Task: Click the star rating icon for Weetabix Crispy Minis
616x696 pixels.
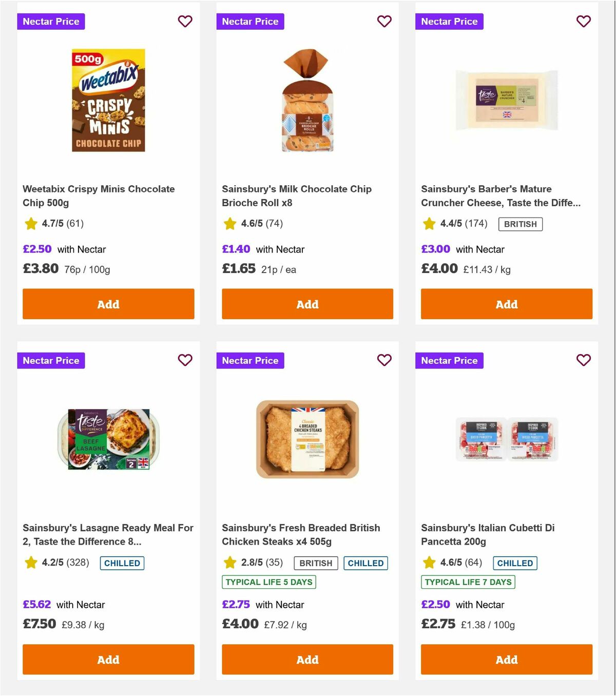Action: [31, 224]
